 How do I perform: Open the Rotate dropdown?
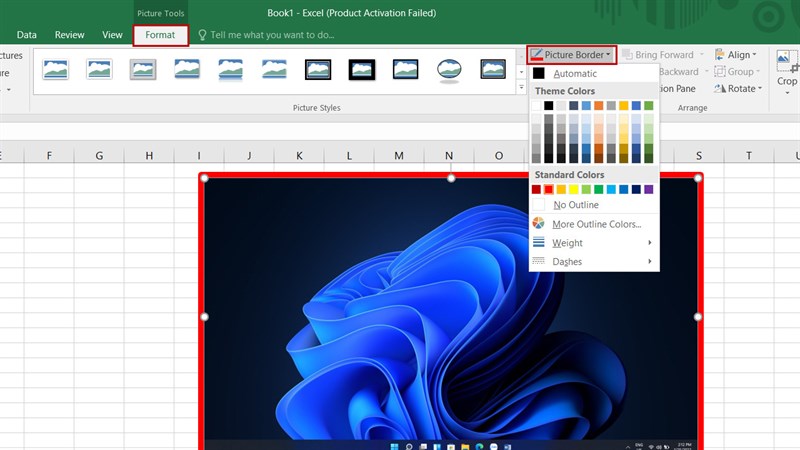738,88
